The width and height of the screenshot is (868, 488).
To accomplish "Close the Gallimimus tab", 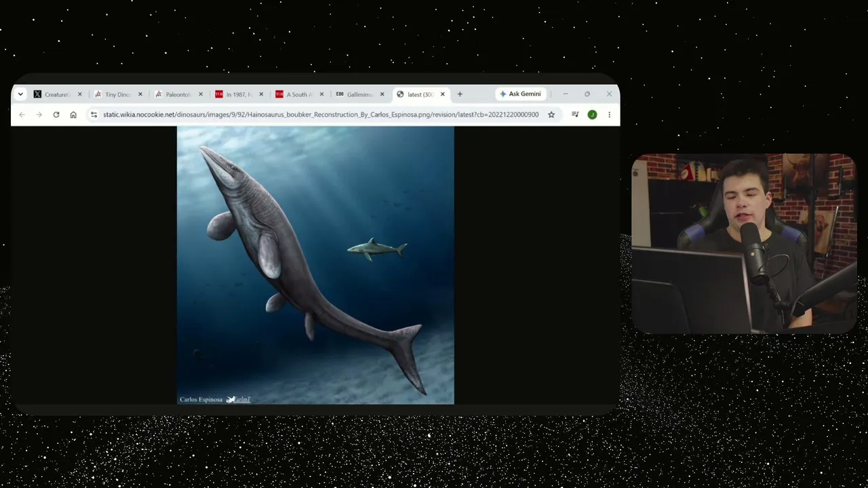I will tap(382, 94).
